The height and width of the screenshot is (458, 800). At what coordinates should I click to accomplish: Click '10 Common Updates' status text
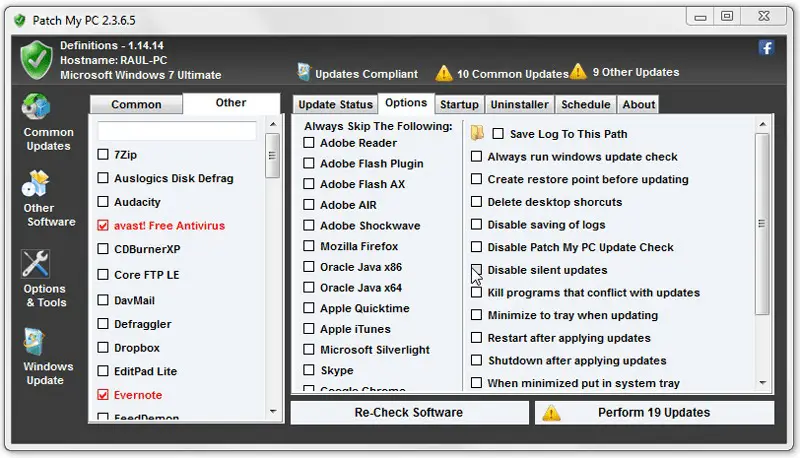[x=512, y=74]
